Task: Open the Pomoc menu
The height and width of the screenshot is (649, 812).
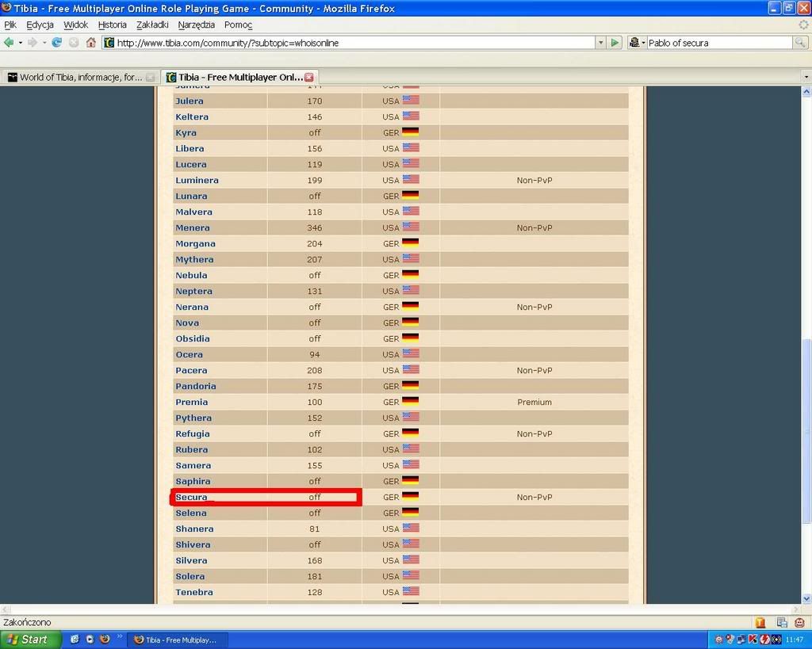Action: coord(238,25)
